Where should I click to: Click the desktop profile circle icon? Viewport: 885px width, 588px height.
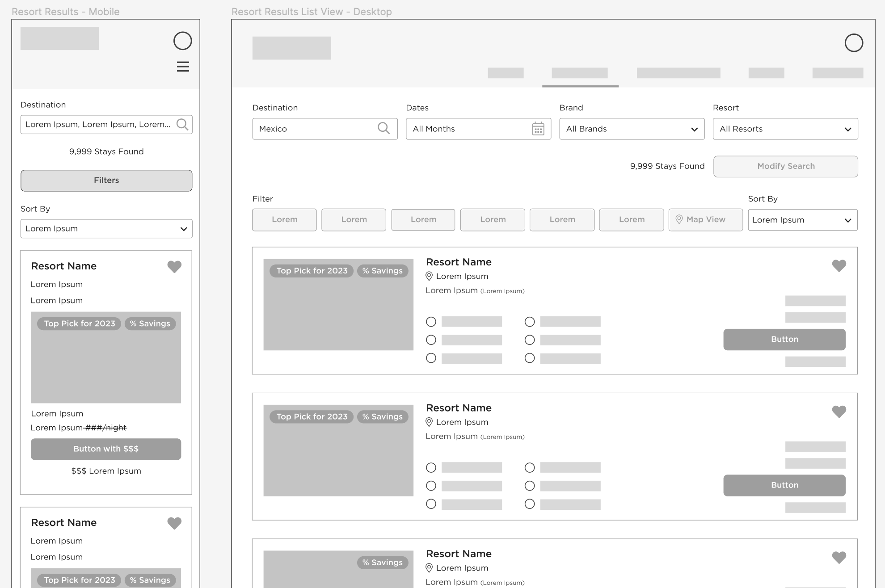(854, 43)
